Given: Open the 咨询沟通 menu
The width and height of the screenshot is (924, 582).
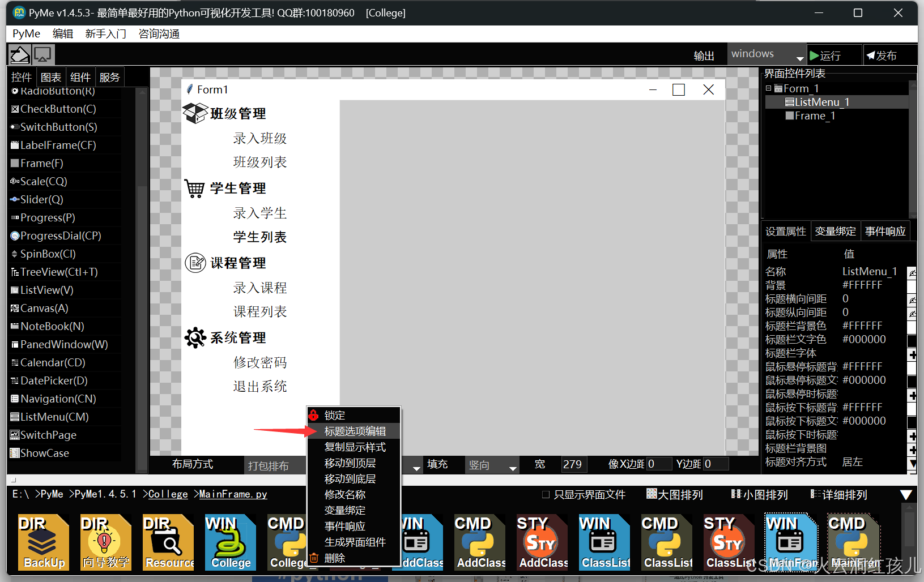Looking at the screenshot, I should coord(159,33).
